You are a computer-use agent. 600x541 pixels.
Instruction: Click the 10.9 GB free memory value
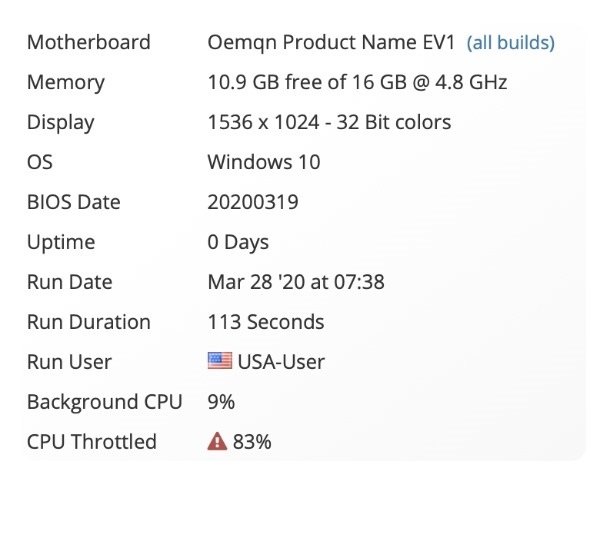coord(357,82)
